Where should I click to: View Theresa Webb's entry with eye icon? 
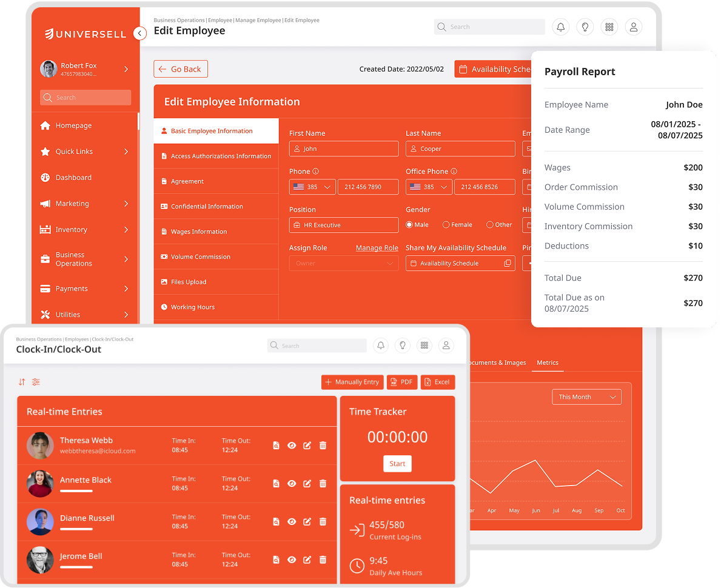pyautogui.click(x=292, y=446)
